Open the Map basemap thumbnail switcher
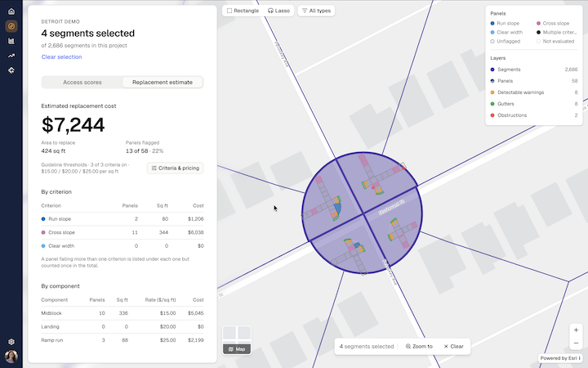 237,340
